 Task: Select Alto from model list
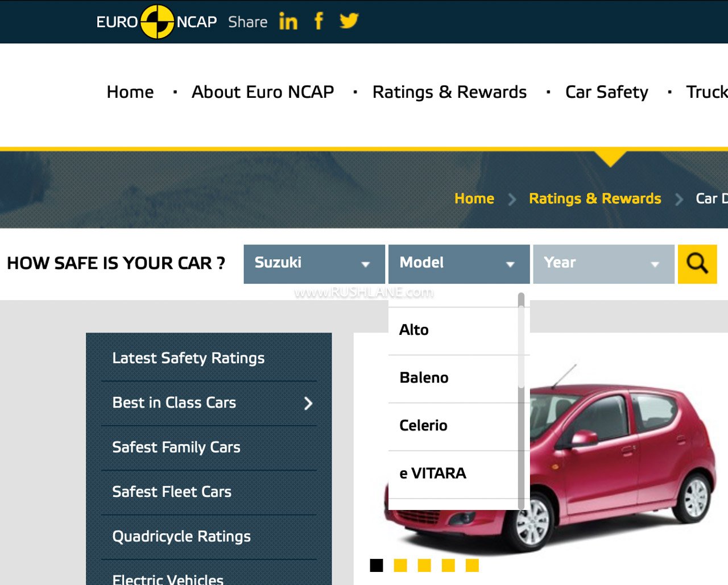(x=453, y=330)
